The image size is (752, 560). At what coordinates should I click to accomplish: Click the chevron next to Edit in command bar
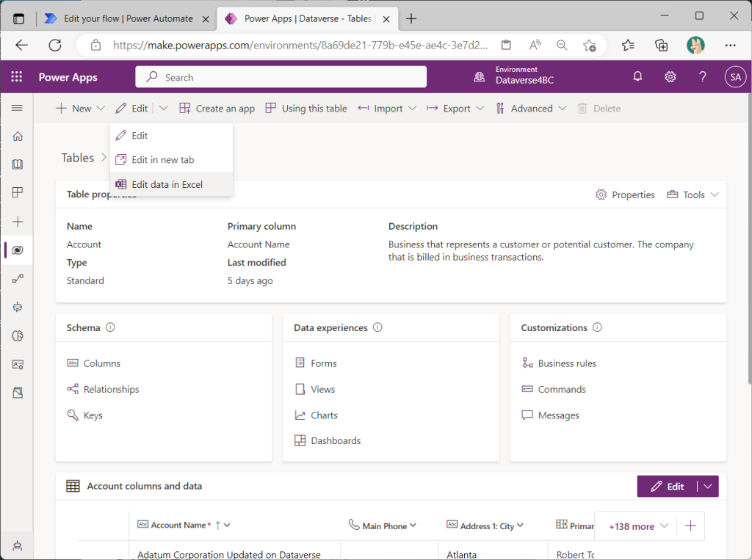click(x=163, y=109)
